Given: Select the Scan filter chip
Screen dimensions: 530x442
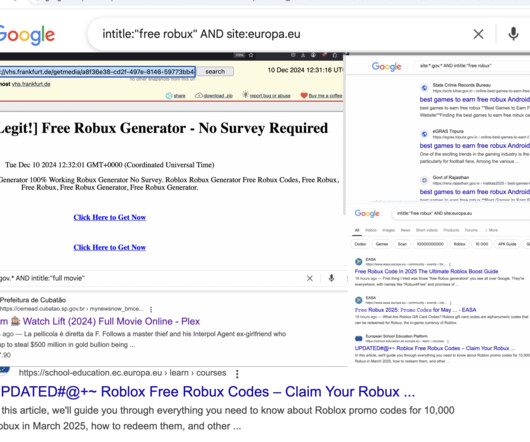Looking at the screenshot, I should [402, 244].
